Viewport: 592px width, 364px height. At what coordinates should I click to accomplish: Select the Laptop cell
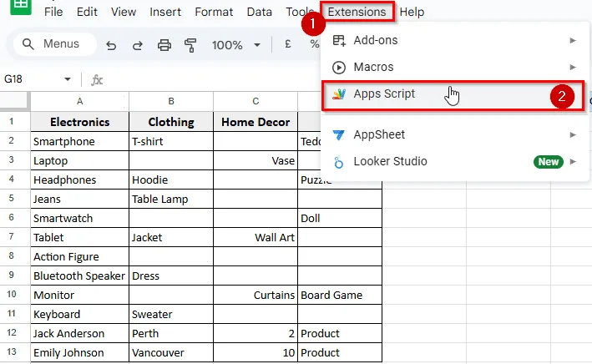79,160
